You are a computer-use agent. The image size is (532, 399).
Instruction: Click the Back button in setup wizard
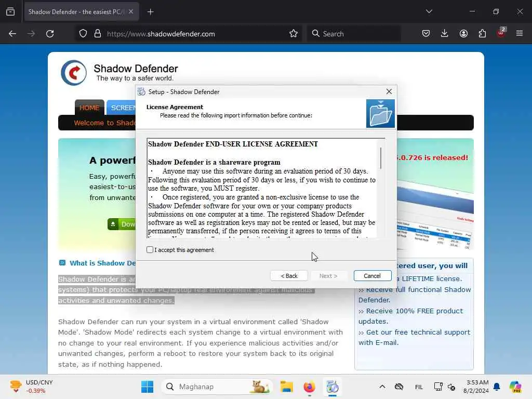coord(289,276)
